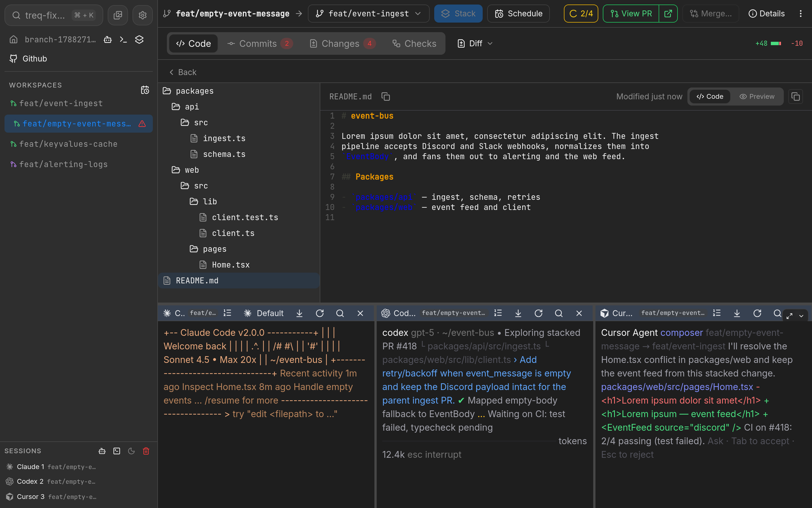
Task: Click the +48 -10 diff stat bar
Action: (779, 43)
